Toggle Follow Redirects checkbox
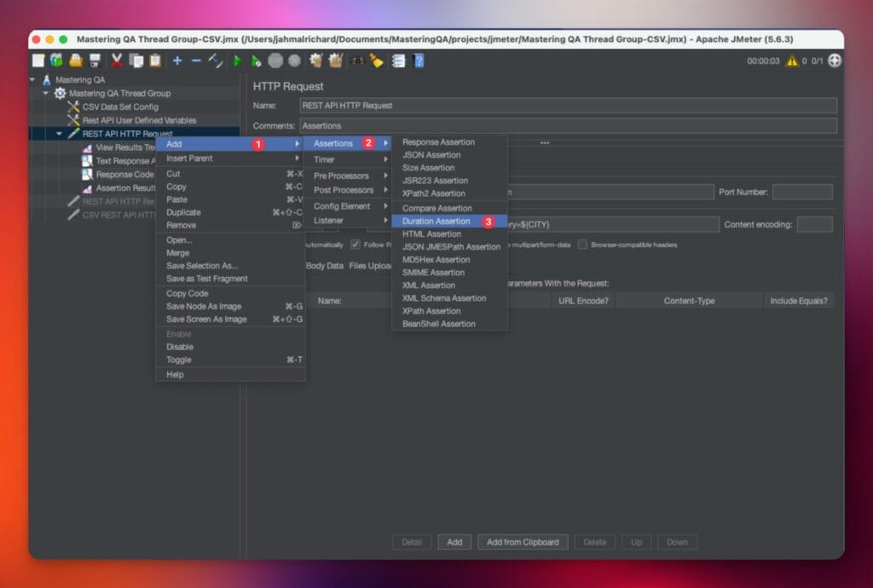The width and height of the screenshot is (873, 588). 356,245
